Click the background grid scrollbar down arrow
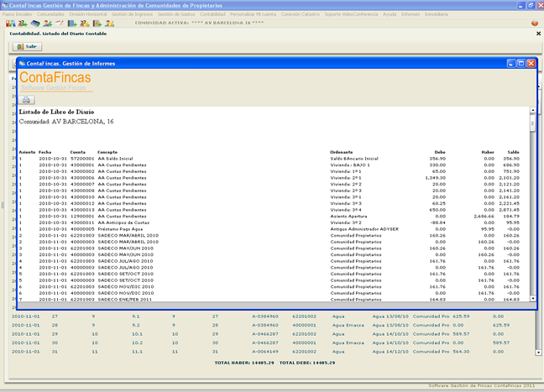This screenshot has height=392, width=544. (538, 353)
